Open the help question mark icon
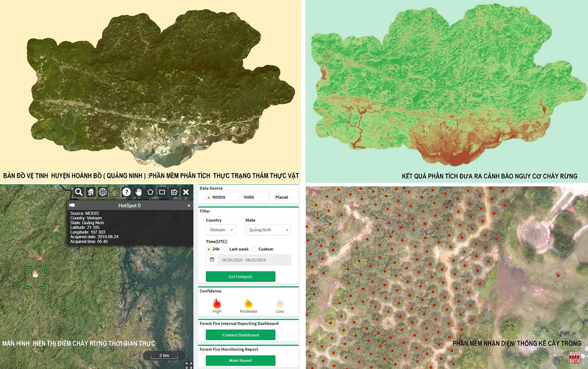588x369 pixels. 126,192
